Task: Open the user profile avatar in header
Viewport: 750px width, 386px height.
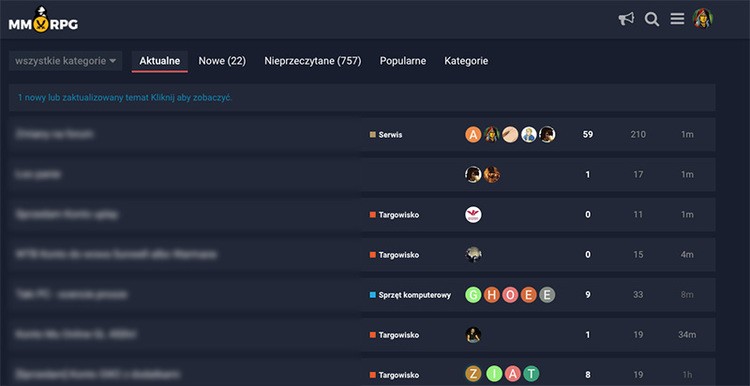Action: 703,19
